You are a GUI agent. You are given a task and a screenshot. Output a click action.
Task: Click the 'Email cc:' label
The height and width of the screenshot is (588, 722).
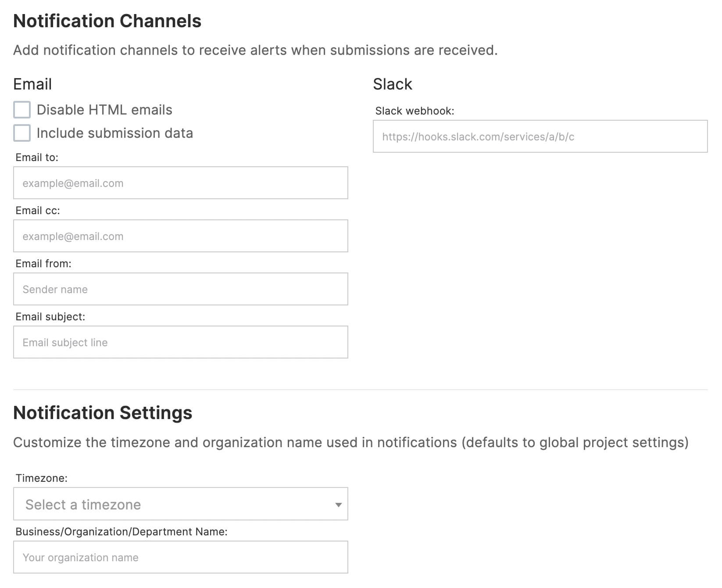[38, 211]
